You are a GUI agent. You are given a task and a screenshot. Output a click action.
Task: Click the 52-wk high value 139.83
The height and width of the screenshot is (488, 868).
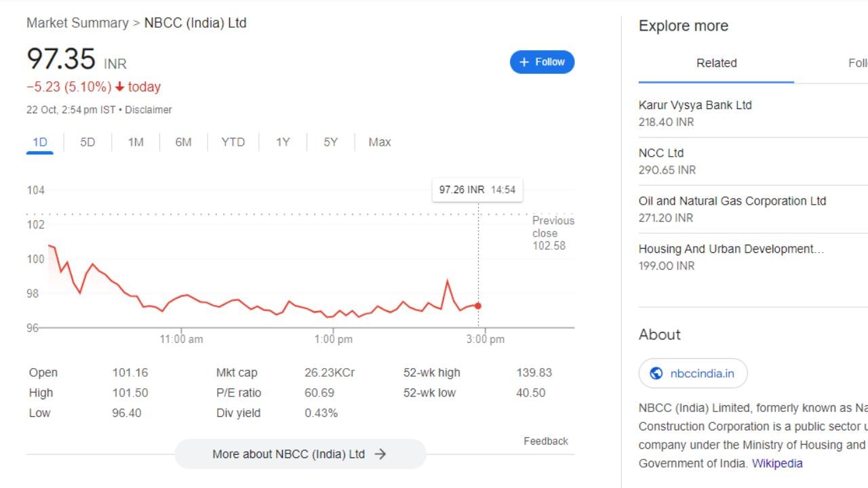coord(534,373)
